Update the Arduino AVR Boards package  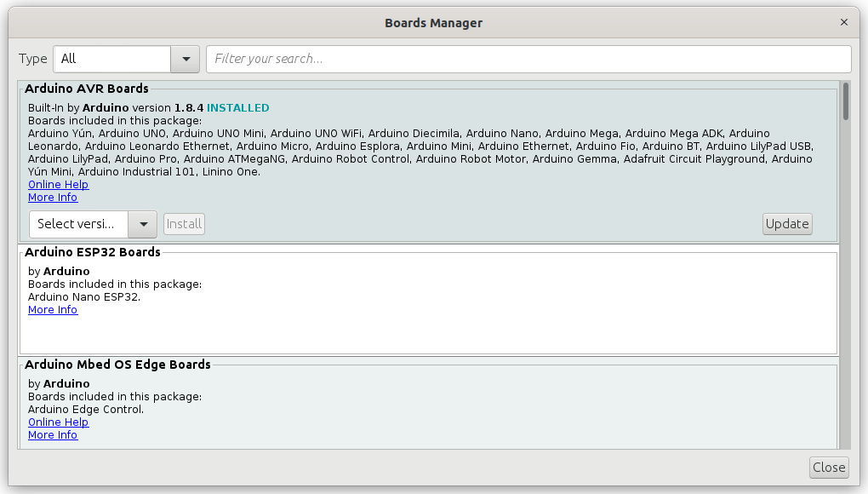(x=787, y=224)
